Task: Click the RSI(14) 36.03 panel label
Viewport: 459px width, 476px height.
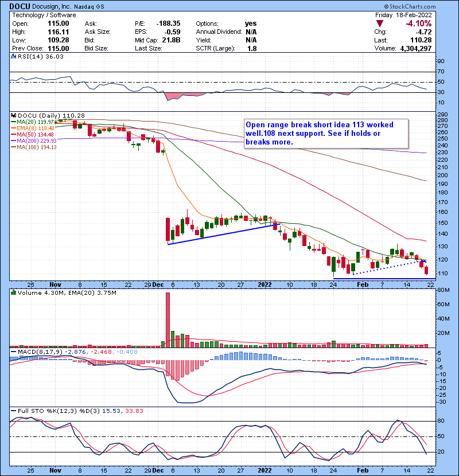Action: pos(41,56)
